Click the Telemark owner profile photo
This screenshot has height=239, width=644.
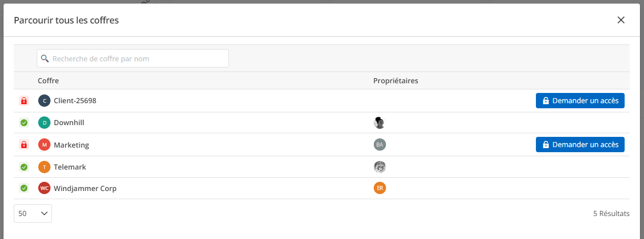[379, 167]
